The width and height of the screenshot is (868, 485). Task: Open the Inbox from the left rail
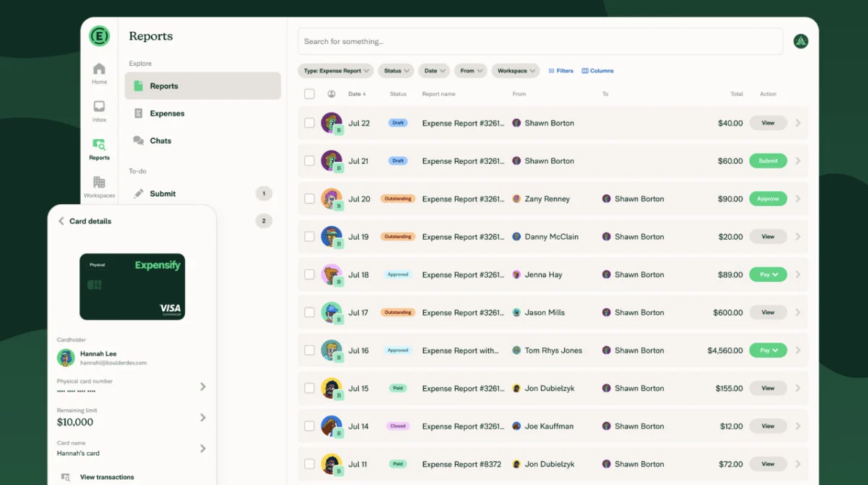click(x=99, y=111)
